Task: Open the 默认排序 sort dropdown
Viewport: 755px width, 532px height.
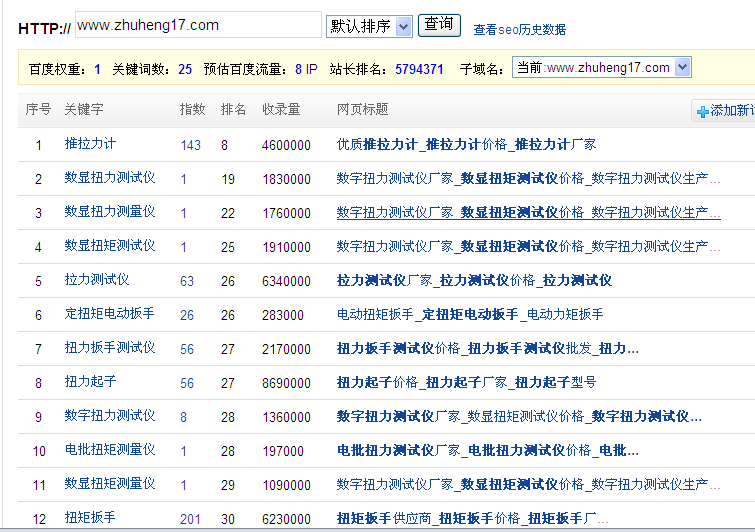Action: tap(369, 26)
